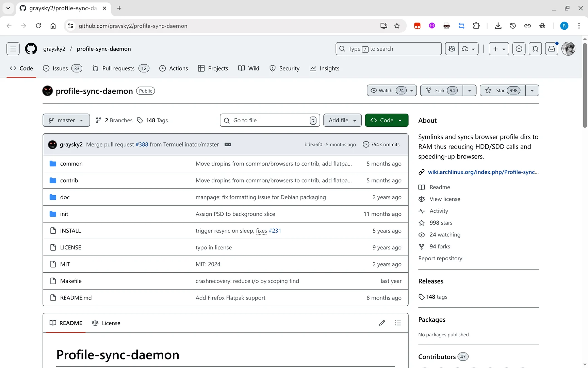Open the 2 Branches link
The width and height of the screenshot is (588, 368).
pos(114,120)
